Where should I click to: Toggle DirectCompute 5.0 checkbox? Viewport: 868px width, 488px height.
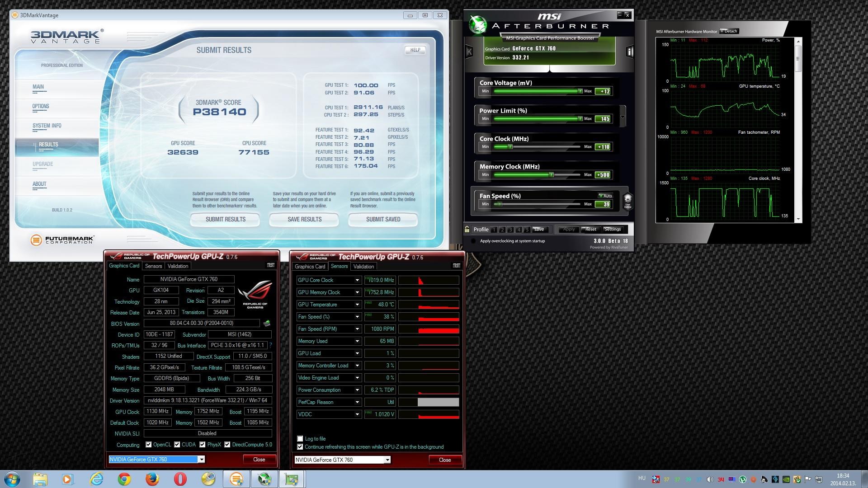click(x=227, y=445)
